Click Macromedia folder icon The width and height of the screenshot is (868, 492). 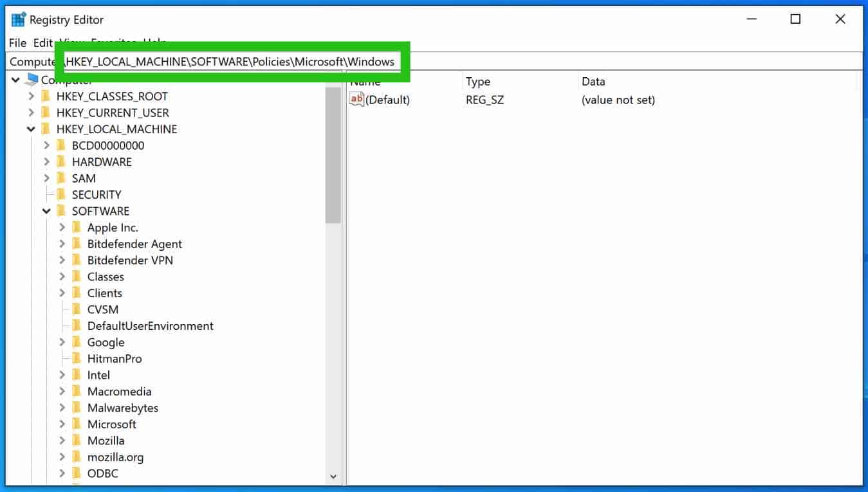point(77,392)
